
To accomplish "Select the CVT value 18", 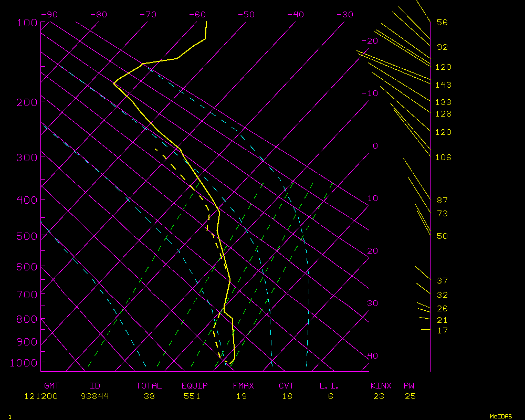I will [x=287, y=396].
